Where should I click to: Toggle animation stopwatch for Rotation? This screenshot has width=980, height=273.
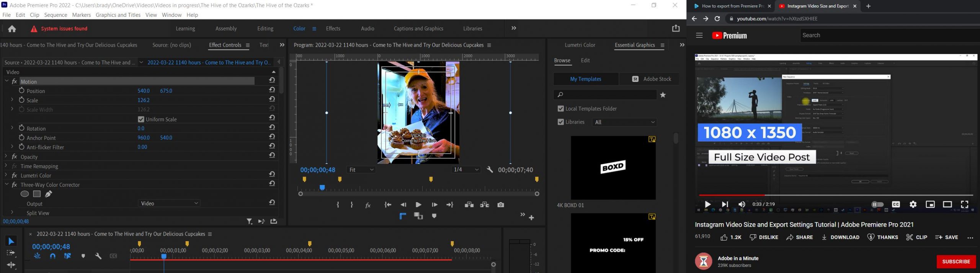tap(22, 128)
